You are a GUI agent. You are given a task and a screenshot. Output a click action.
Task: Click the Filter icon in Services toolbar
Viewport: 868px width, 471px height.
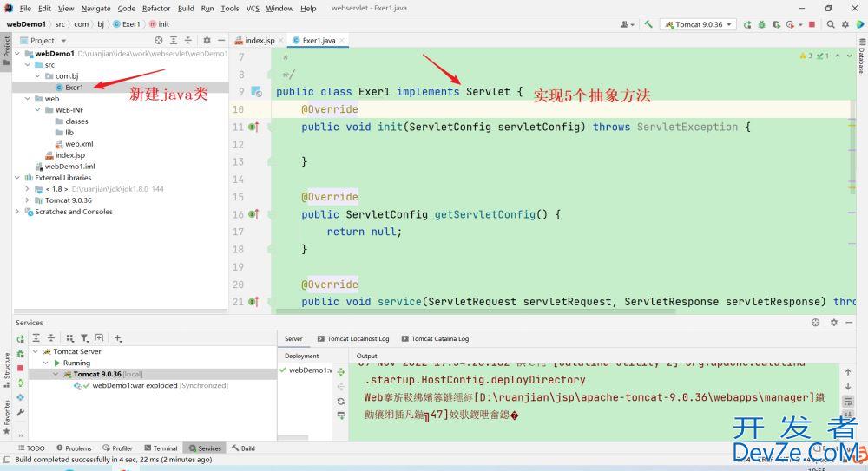point(84,338)
